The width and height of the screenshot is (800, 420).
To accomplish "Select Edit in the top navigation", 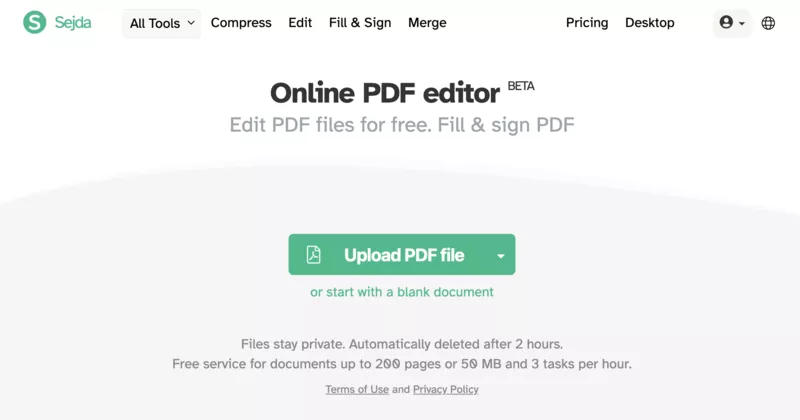I will 300,23.
